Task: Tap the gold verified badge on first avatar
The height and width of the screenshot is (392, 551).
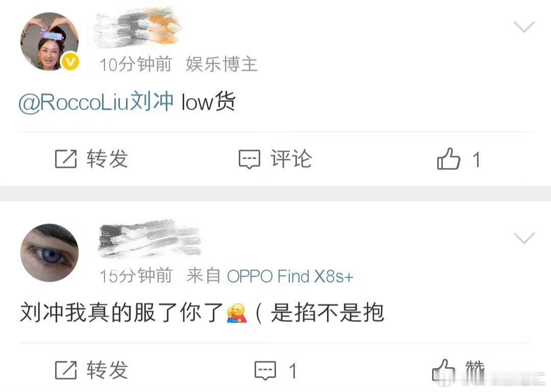Action: [70, 62]
